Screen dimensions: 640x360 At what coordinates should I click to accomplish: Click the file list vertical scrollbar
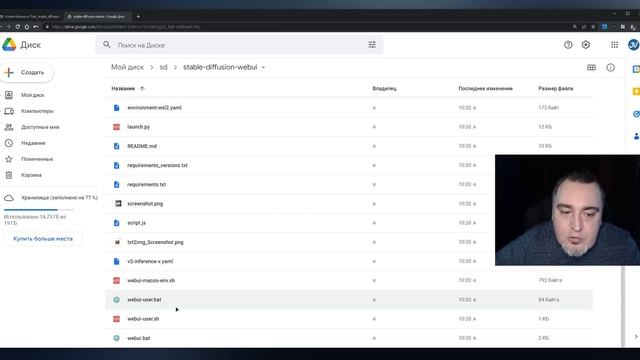[622, 306]
